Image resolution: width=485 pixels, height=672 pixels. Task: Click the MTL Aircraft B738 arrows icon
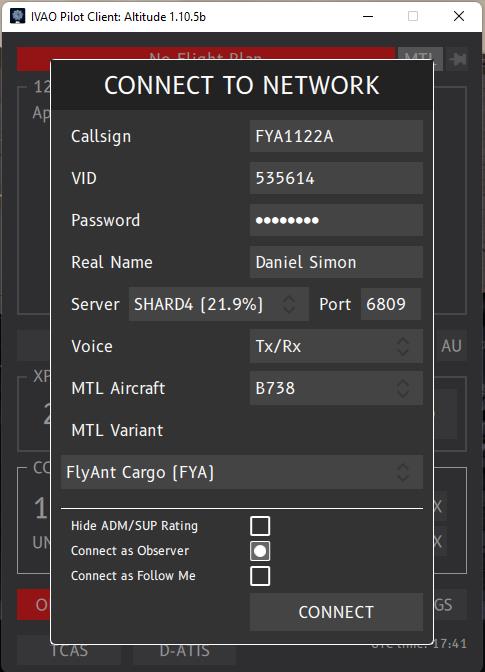click(403, 388)
